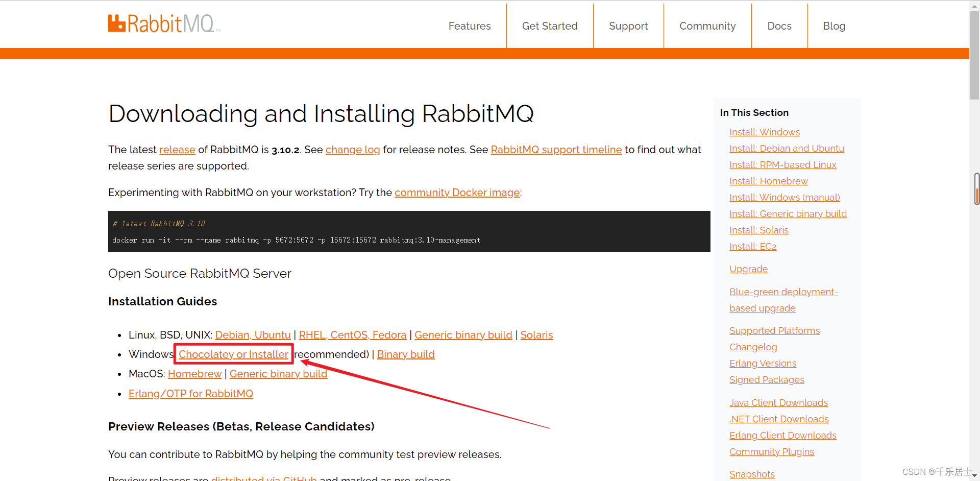Open Supported Platforms sidebar link
This screenshot has height=481, width=980.
[x=774, y=331]
